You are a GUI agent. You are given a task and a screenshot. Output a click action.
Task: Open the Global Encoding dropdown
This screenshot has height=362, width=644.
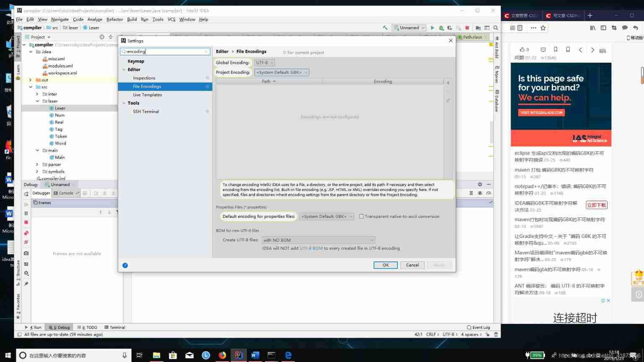pos(265,63)
